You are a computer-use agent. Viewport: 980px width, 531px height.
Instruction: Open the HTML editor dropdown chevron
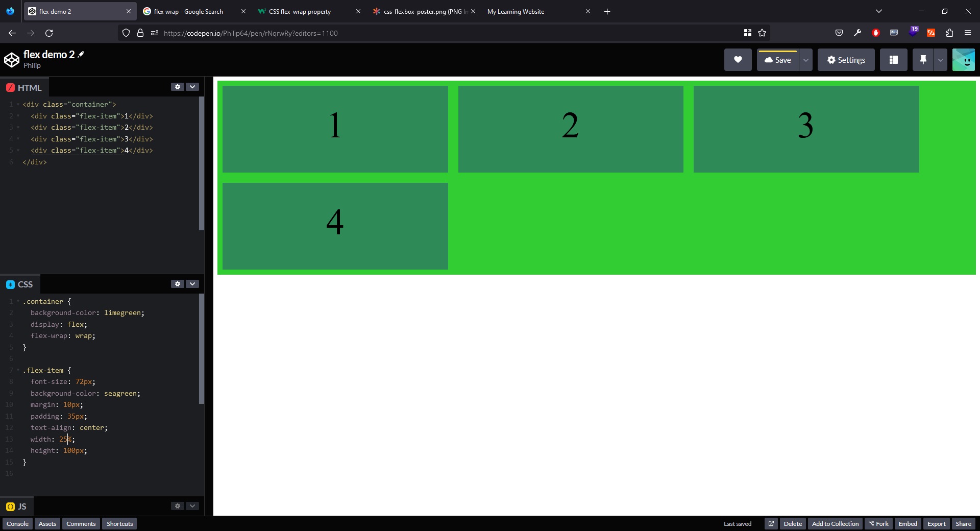coord(192,87)
